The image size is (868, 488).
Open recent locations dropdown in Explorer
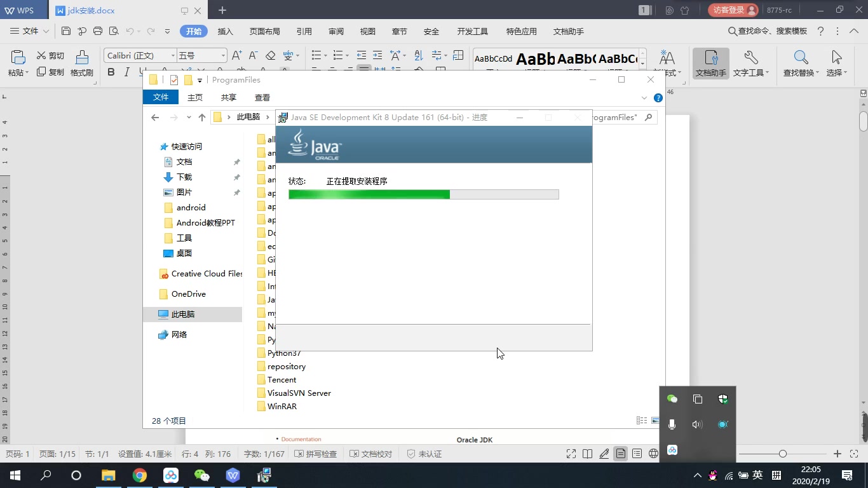pos(189,118)
